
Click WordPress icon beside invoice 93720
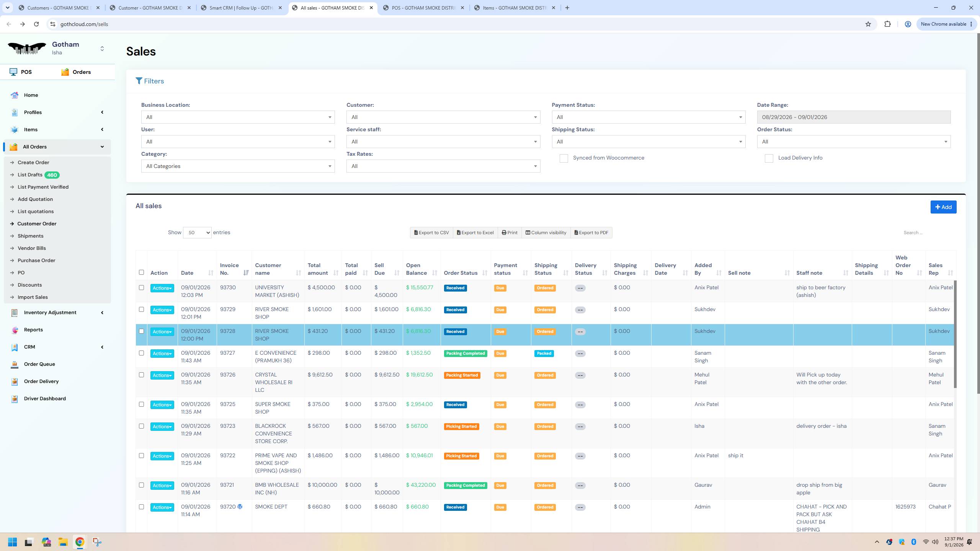[240, 507]
